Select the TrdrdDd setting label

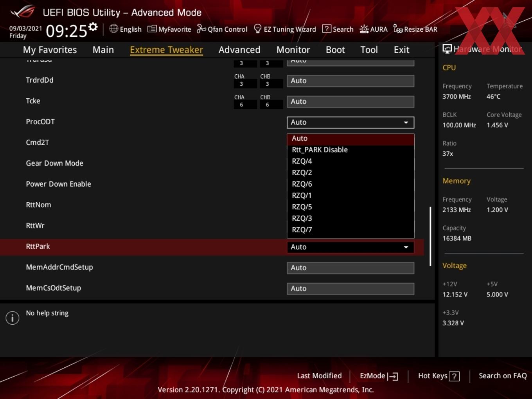(40, 80)
